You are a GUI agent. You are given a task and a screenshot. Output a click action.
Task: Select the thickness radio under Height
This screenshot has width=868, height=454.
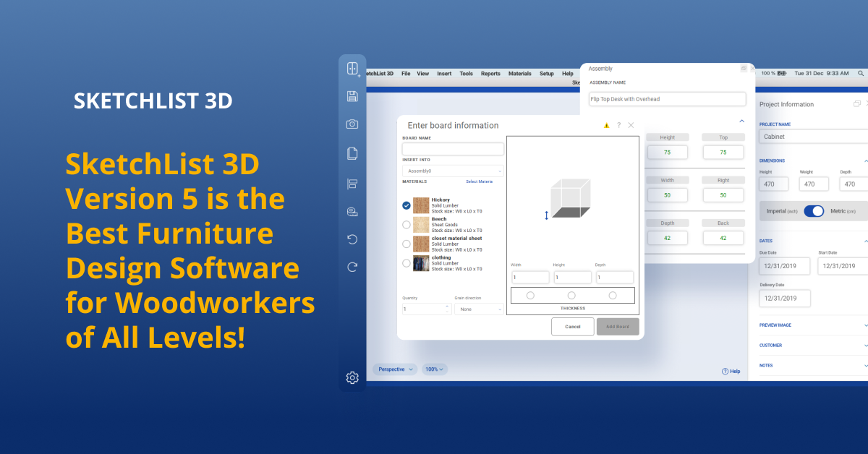tap(571, 295)
